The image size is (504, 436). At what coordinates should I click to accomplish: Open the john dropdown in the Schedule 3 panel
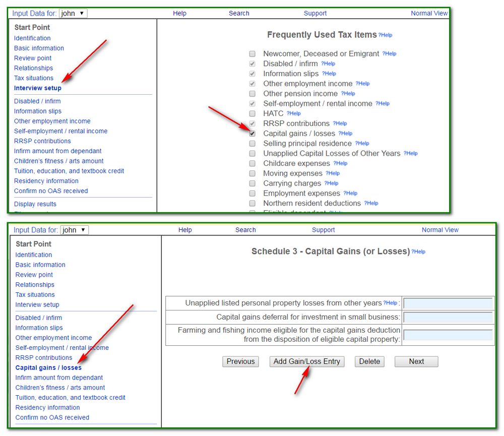click(74, 230)
